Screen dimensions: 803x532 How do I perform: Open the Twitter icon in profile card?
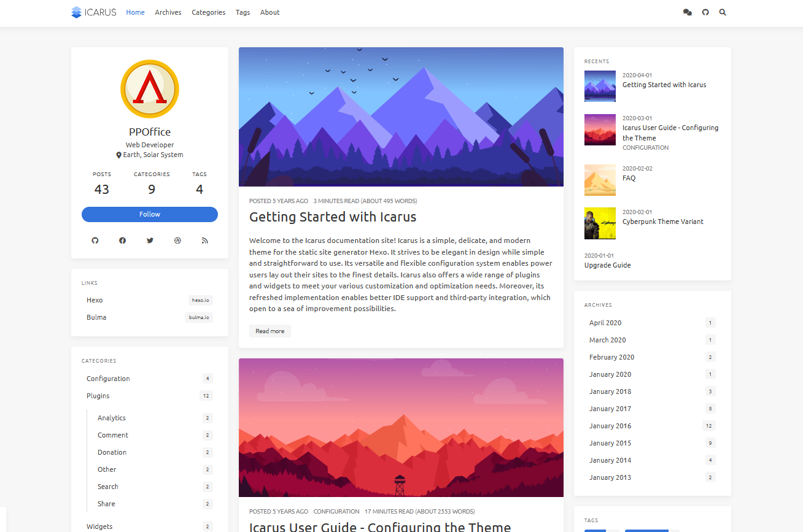(150, 241)
